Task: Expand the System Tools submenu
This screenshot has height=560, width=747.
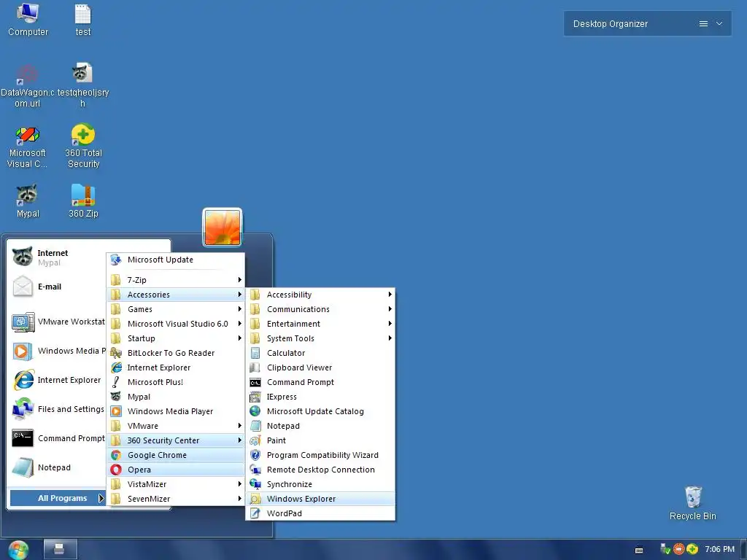Action: point(320,338)
